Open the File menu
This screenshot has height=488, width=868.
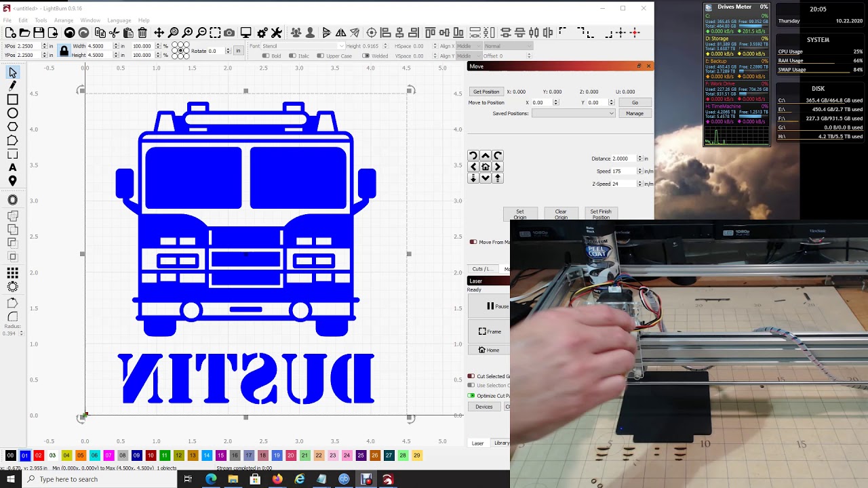pyautogui.click(x=7, y=20)
